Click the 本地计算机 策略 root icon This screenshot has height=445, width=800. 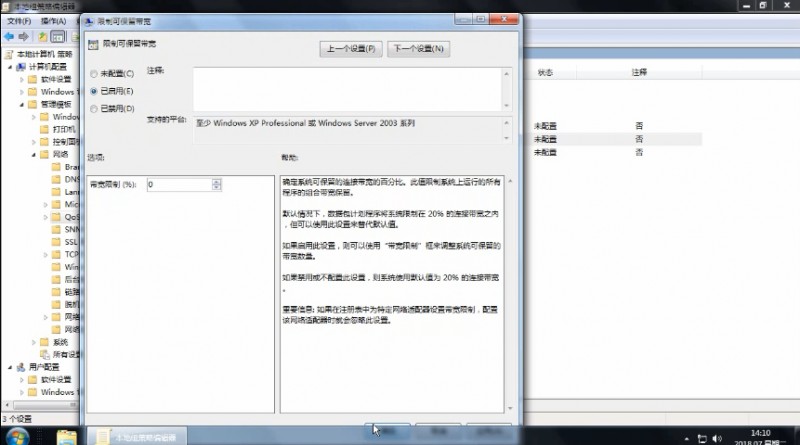tap(9, 54)
